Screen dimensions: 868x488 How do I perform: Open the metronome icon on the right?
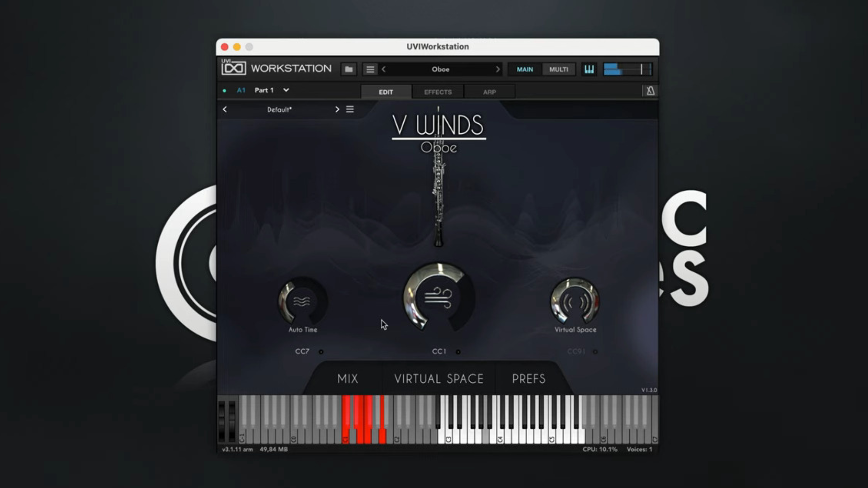[650, 90]
